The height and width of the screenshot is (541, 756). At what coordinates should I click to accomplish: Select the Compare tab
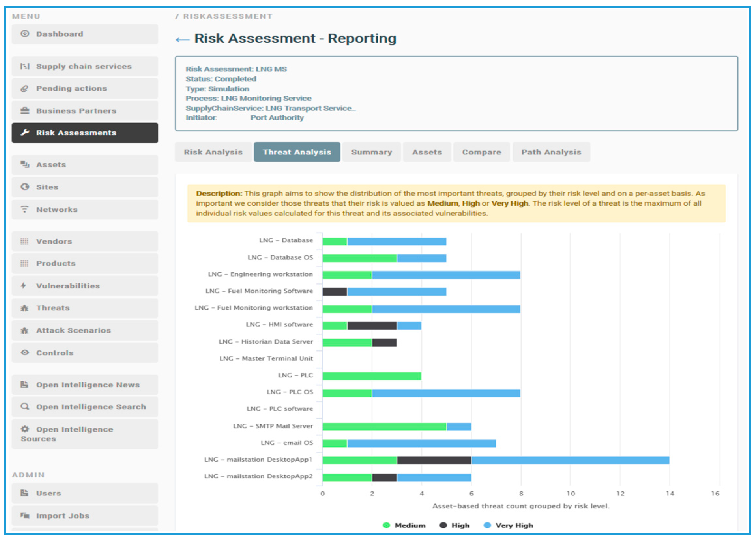tap(481, 152)
